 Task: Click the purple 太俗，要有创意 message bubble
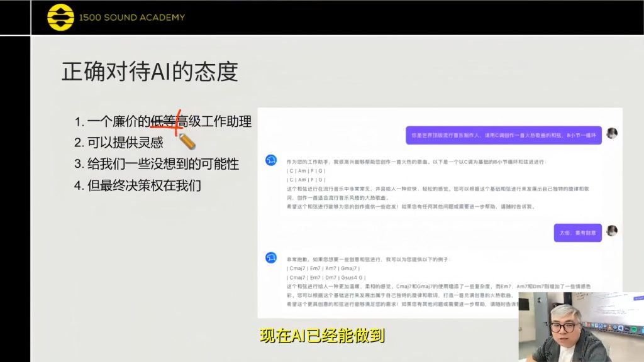[x=578, y=232]
